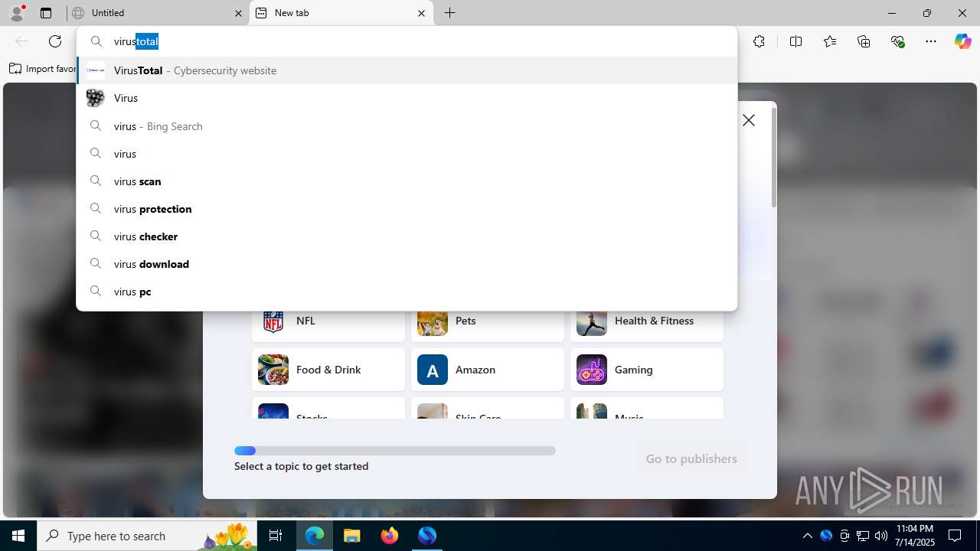980x551 pixels.
Task: Open Browser essentials icon
Action: point(897,41)
